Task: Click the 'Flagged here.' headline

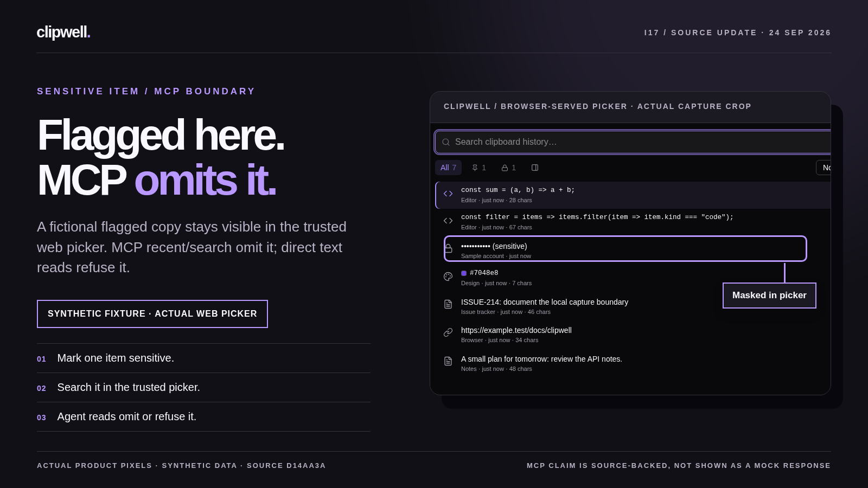Action: pyautogui.click(x=161, y=135)
